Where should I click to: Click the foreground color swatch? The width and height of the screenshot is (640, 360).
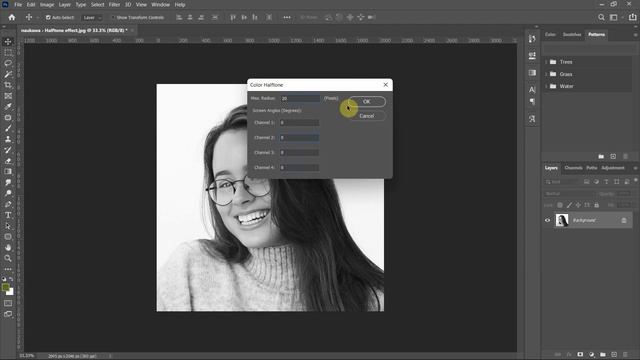tap(6, 288)
